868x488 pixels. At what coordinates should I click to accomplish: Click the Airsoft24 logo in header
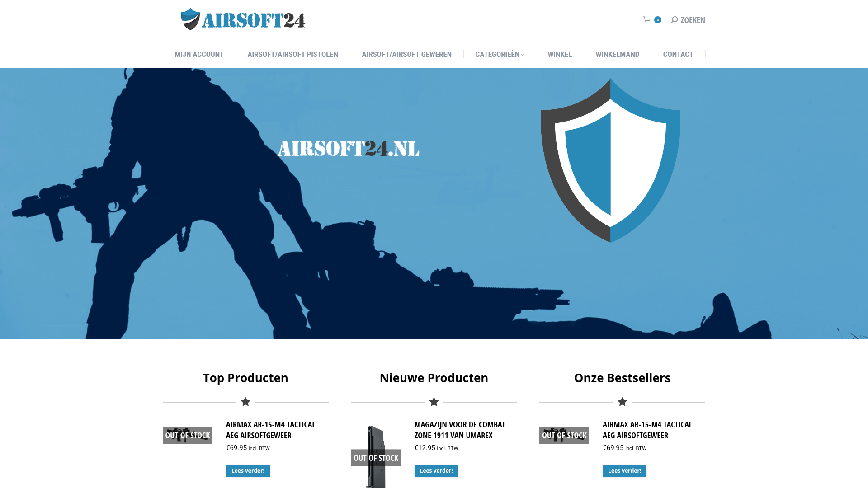pyautogui.click(x=243, y=19)
